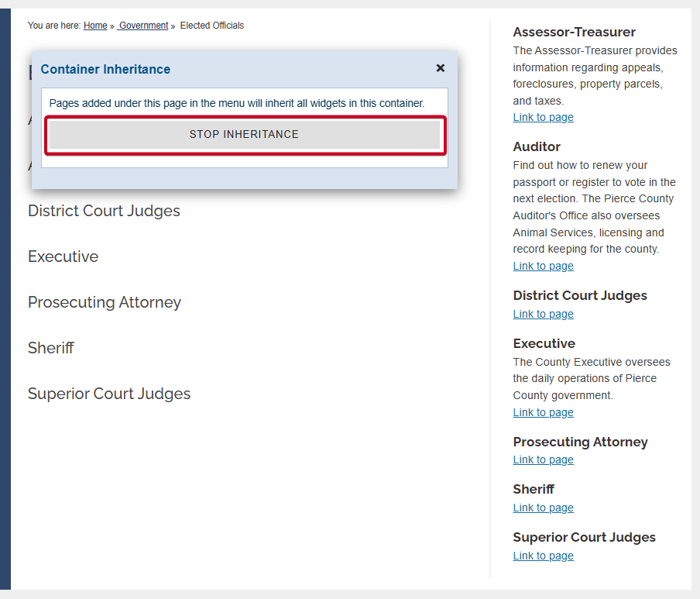This screenshot has width=700, height=599.
Task: Open the Government breadcrumb link
Action: coord(143,26)
